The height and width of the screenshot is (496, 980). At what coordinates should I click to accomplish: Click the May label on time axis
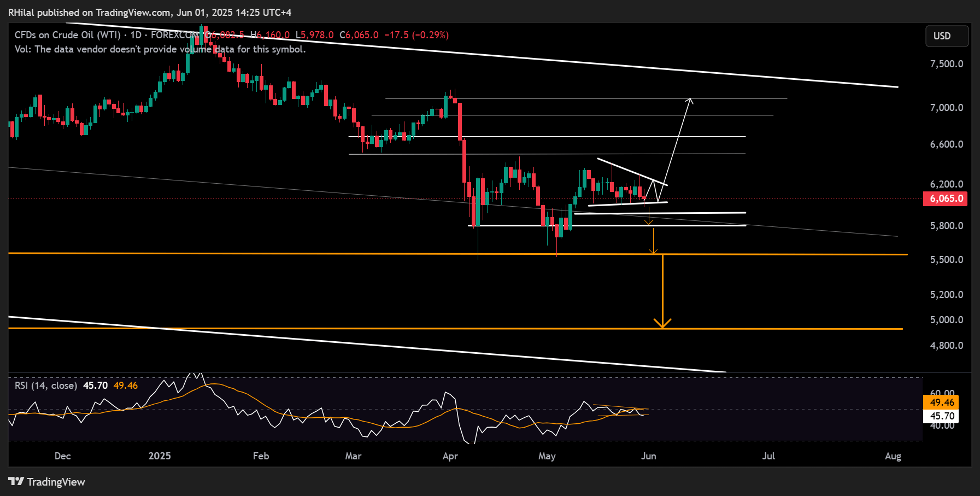pos(547,456)
